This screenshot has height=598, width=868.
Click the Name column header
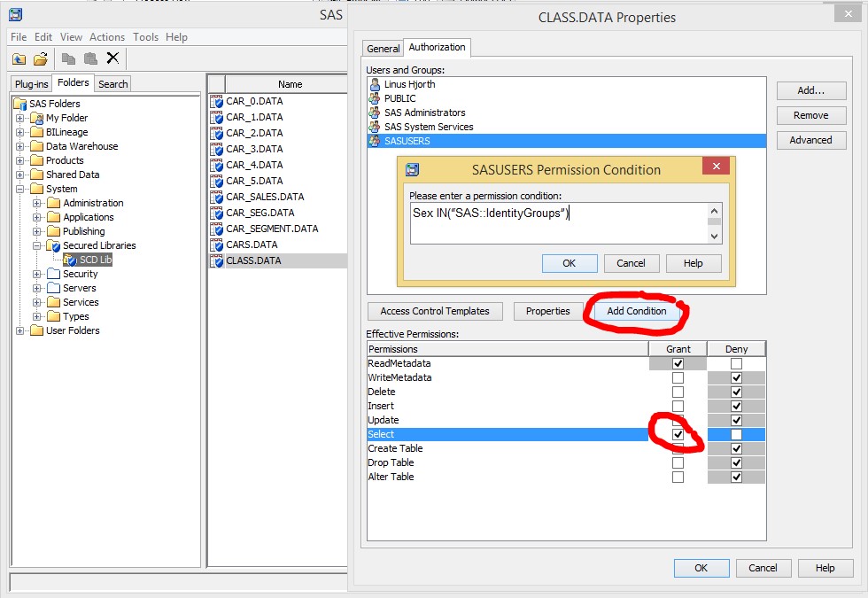tap(291, 84)
